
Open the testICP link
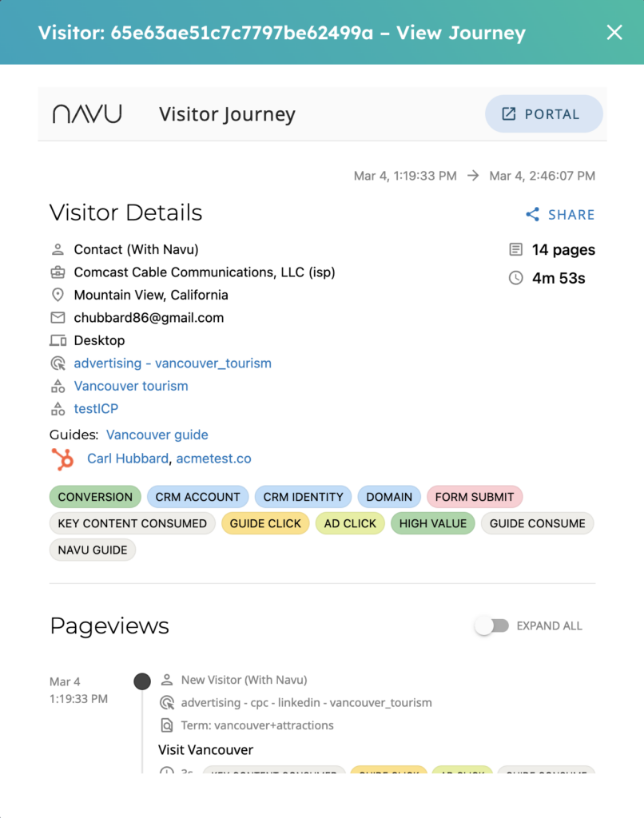tap(96, 409)
